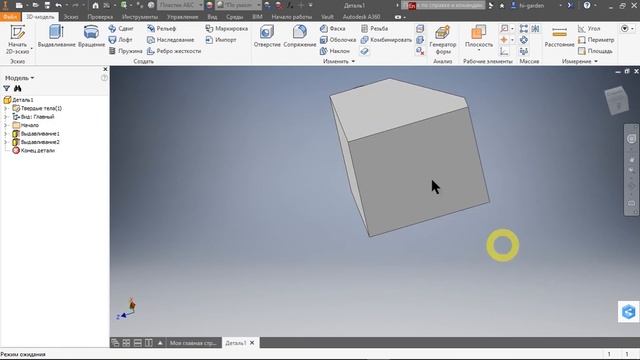Screen dimensions: 640x360
Task: Apply the Фаска chamfer tool
Action: (x=333, y=29)
